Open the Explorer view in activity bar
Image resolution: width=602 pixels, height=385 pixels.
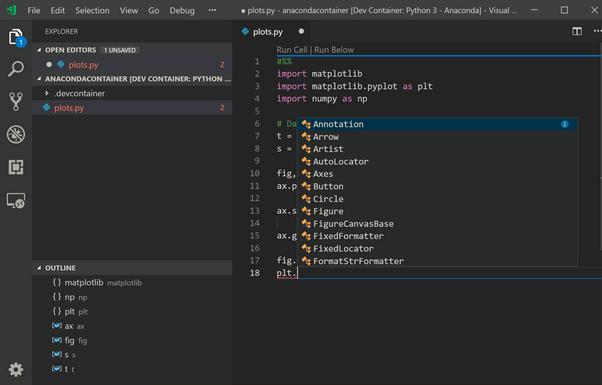16,37
